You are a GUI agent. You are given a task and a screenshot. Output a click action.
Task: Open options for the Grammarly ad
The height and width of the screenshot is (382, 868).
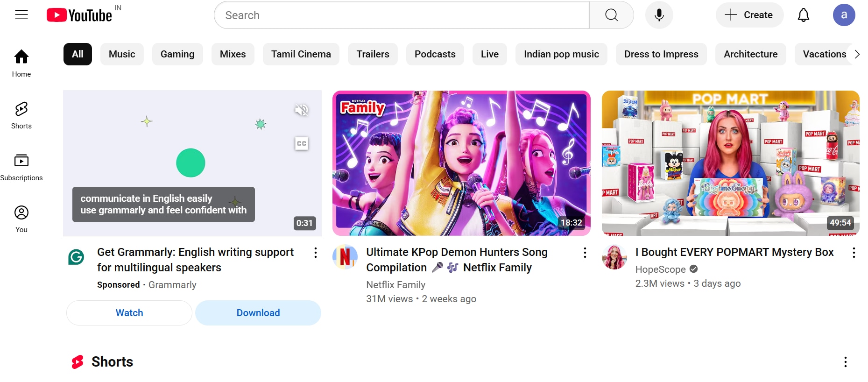click(x=316, y=253)
